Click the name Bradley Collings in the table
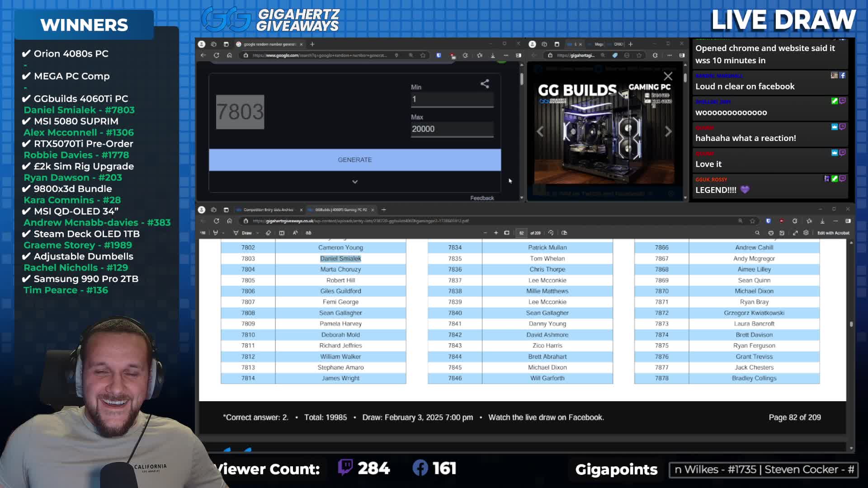 click(754, 378)
